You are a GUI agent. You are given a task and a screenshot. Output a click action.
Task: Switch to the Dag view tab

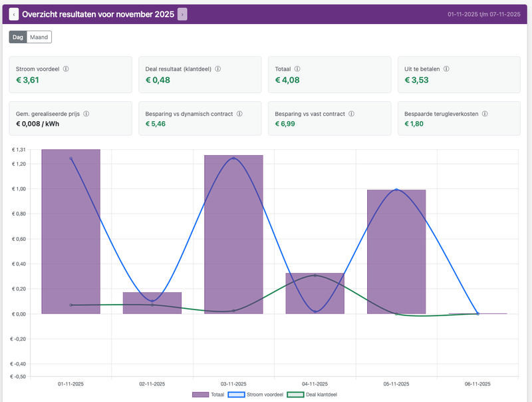(18, 37)
